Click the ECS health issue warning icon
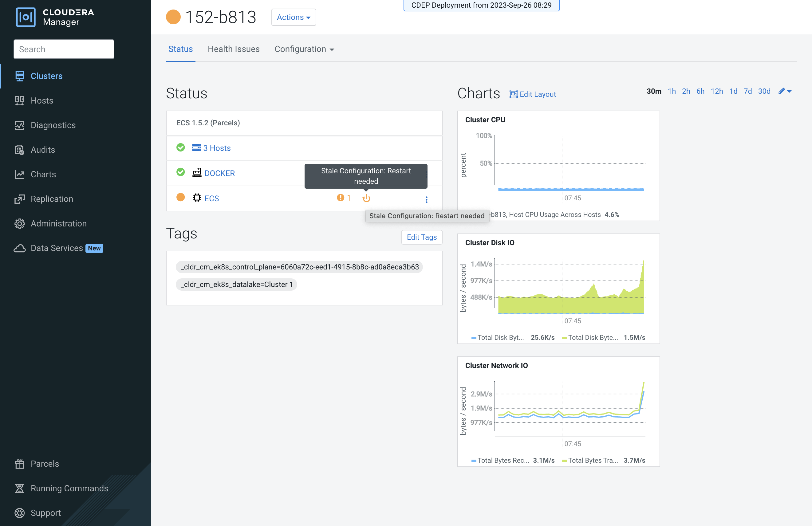This screenshot has height=526, width=812. click(x=340, y=198)
